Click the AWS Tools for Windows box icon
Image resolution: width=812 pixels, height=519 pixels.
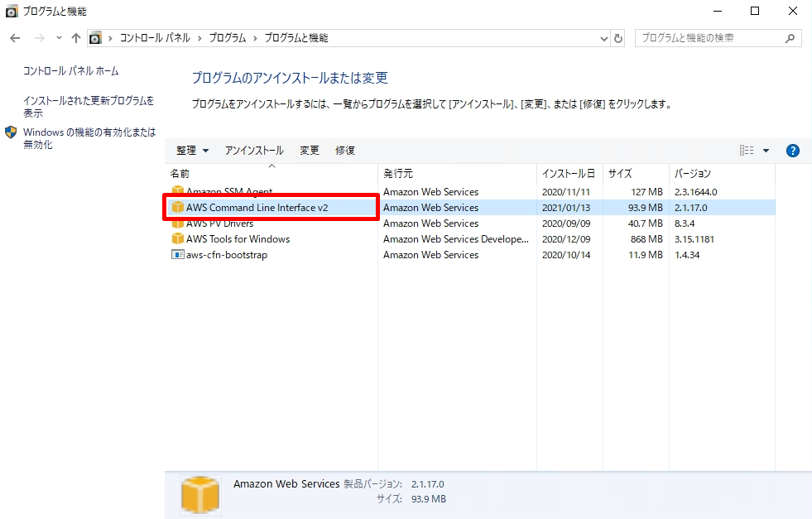point(178,238)
